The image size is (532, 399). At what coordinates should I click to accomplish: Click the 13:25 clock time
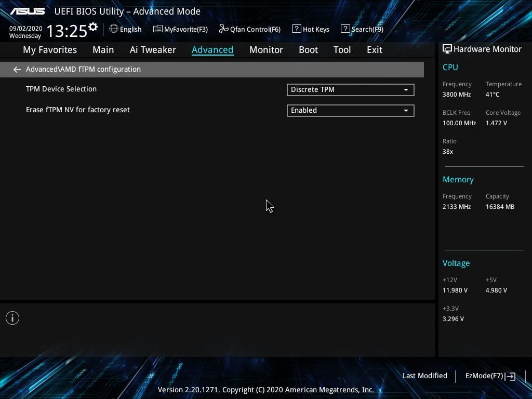point(67,31)
